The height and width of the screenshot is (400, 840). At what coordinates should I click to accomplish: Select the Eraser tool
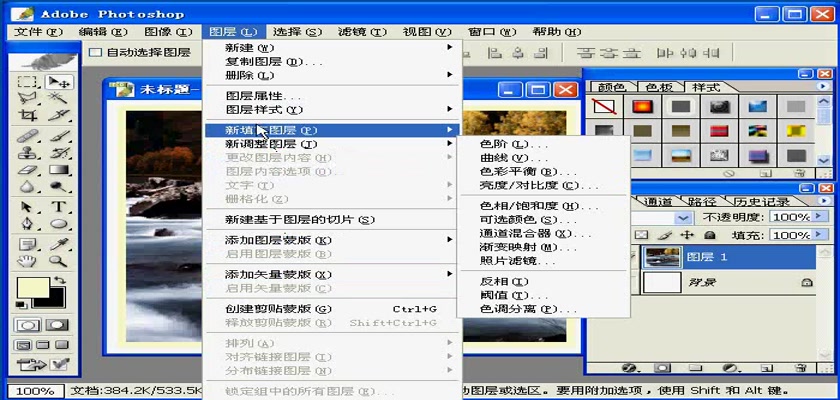[x=27, y=170]
